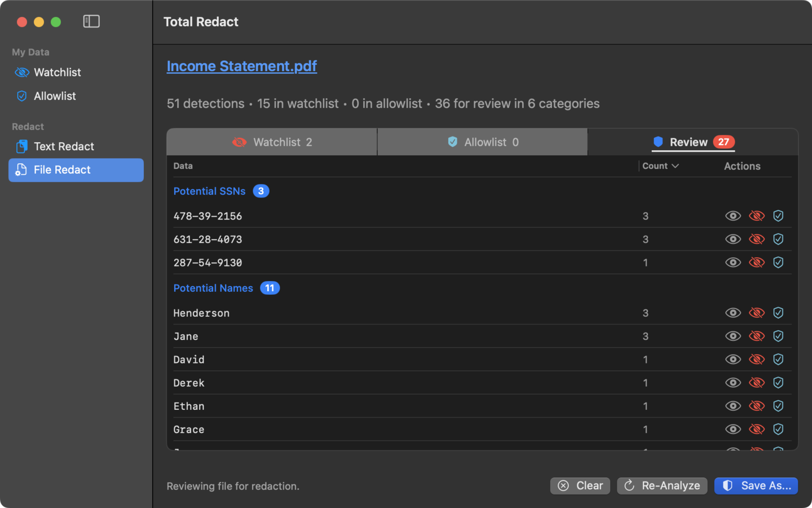Preview Henderson with the eye icon
Viewport: 812px width, 508px height.
[732, 313]
